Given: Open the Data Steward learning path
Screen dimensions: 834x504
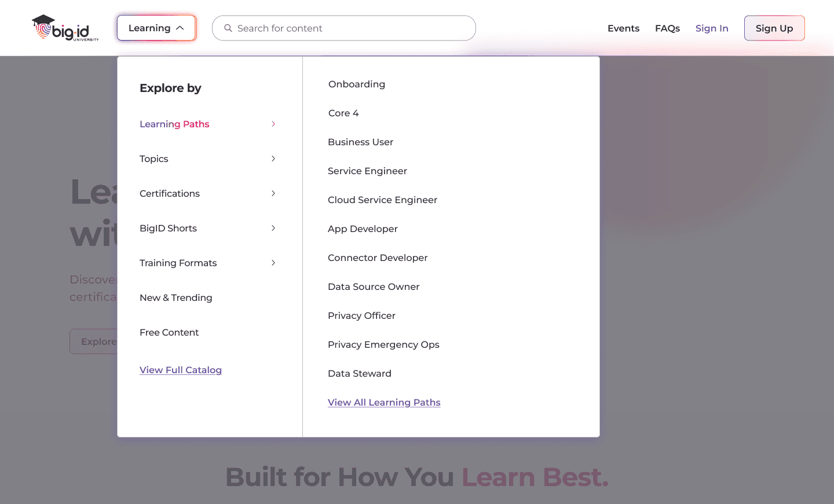Looking at the screenshot, I should (360, 373).
